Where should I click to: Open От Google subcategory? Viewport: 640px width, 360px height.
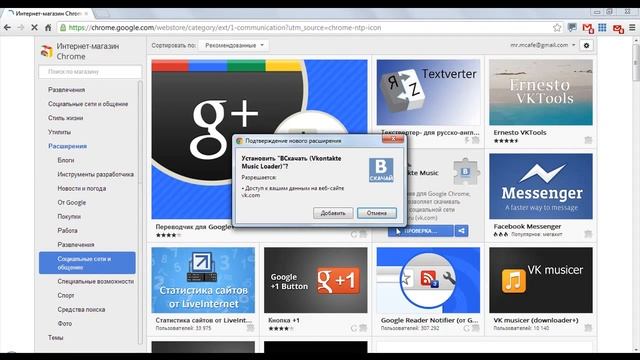coord(72,202)
